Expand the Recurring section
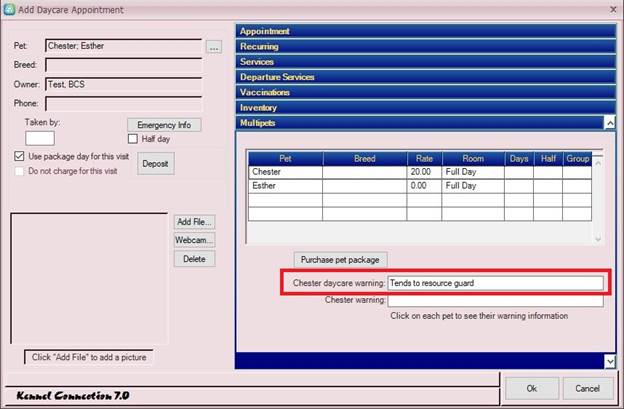624x409 pixels. point(425,46)
